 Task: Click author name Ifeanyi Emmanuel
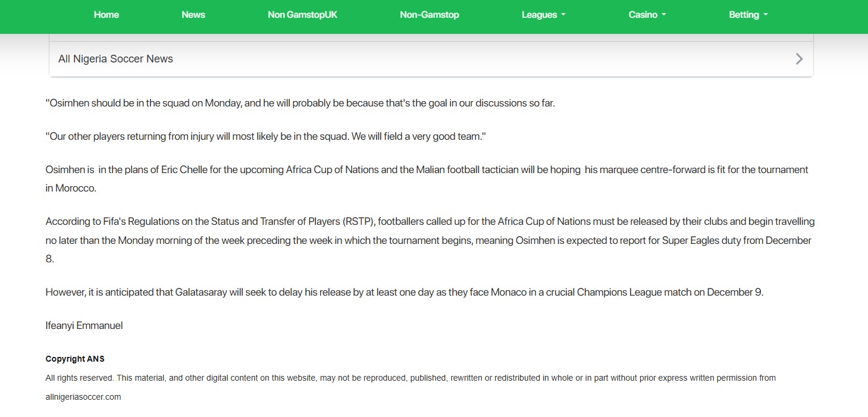click(x=84, y=325)
